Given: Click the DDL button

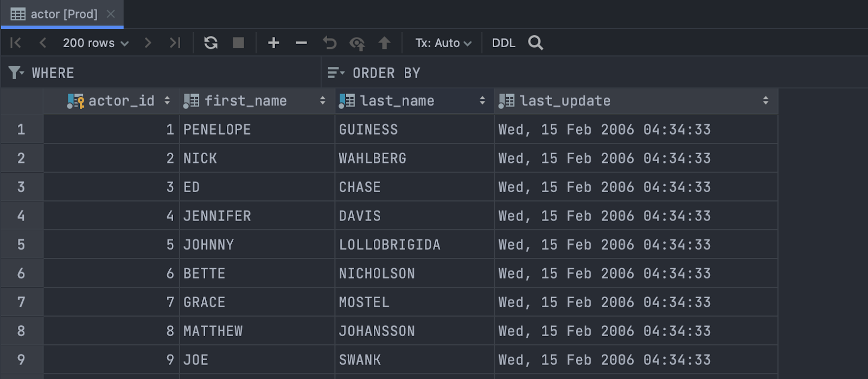Looking at the screenshot, I should [x=503, y=43].
